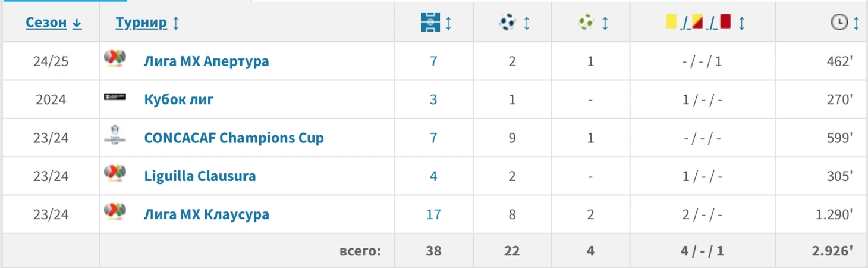
Task: Click the second yellow-red card icon
Action: [698, 23]
